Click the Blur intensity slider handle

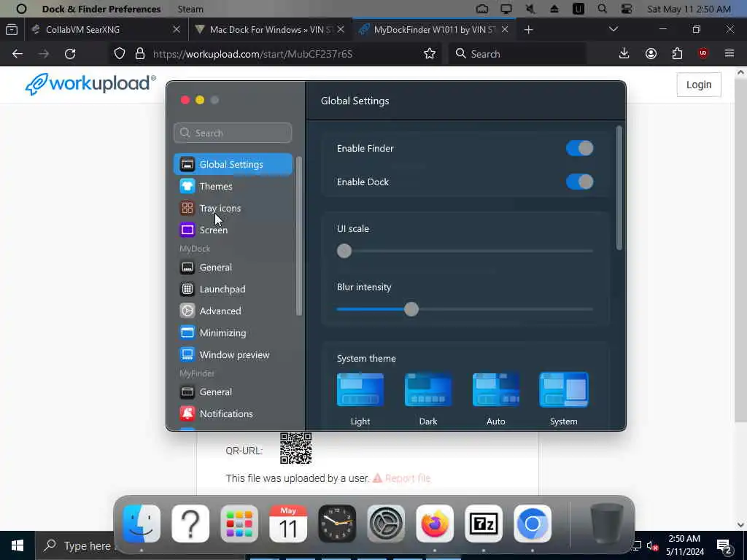(411, 309)
